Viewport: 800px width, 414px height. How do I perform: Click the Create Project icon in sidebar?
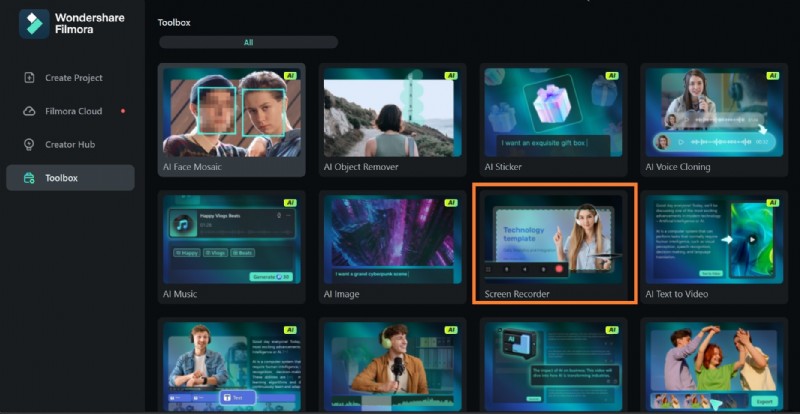click(x=28, y=78)
